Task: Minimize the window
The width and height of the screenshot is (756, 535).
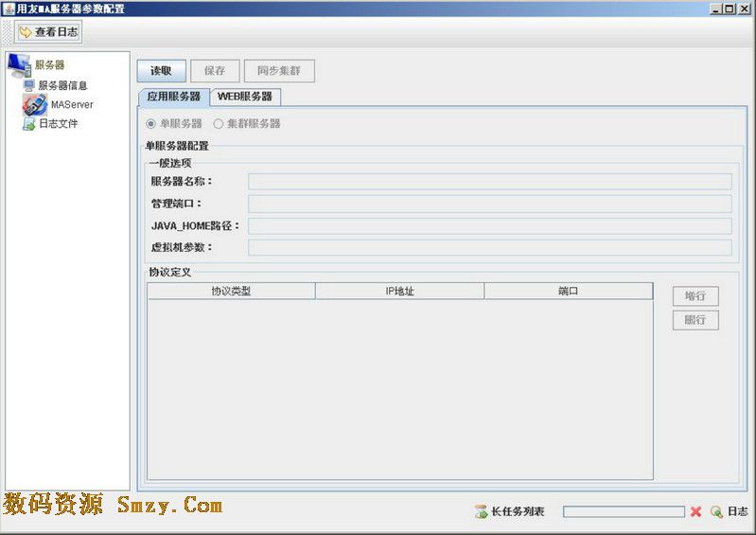Action: point(716,9)
